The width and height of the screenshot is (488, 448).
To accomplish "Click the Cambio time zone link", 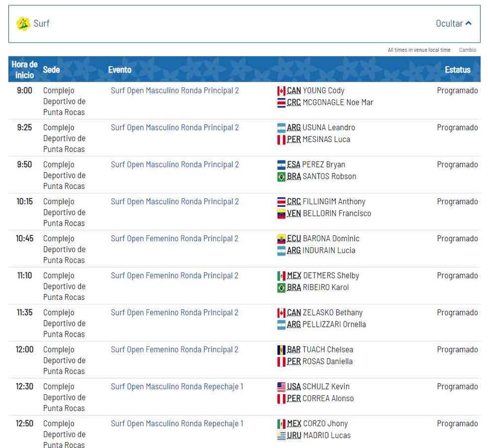I will [467, 50].
